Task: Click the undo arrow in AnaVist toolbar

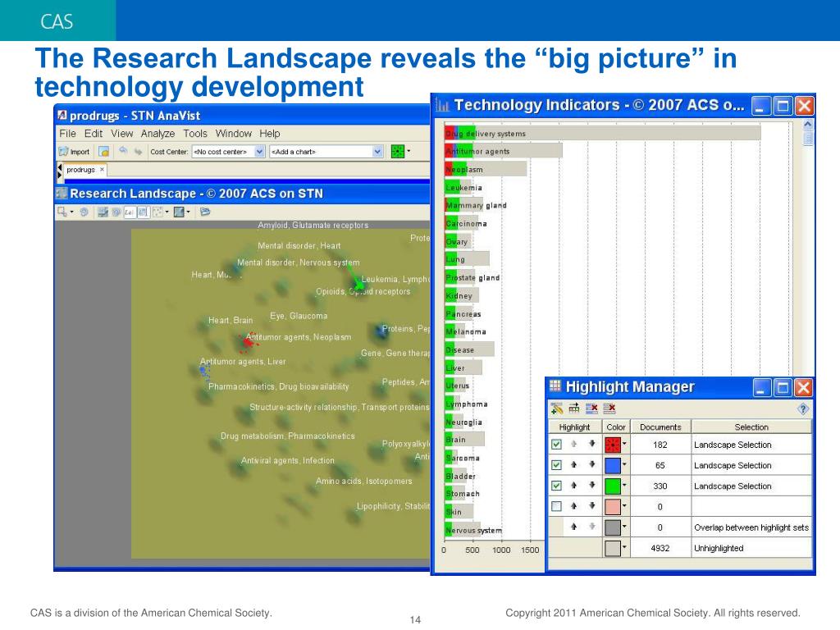Action: [x=123, y=151]
